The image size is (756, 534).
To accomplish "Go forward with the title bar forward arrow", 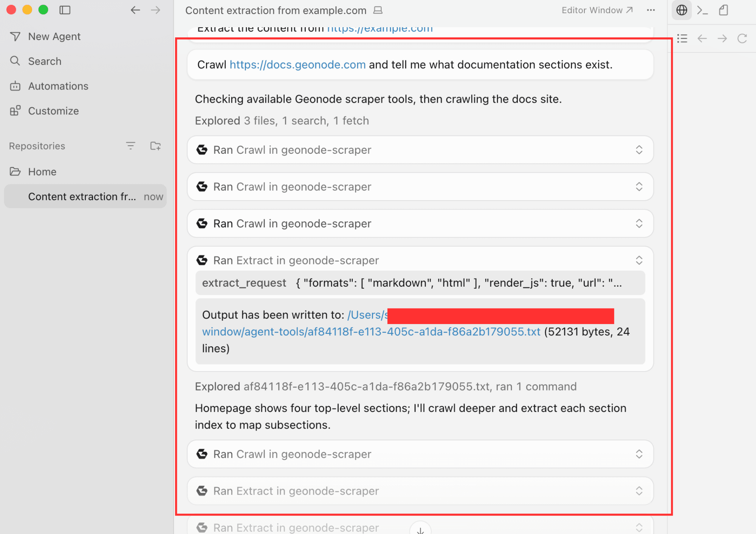I will [155, 10].
